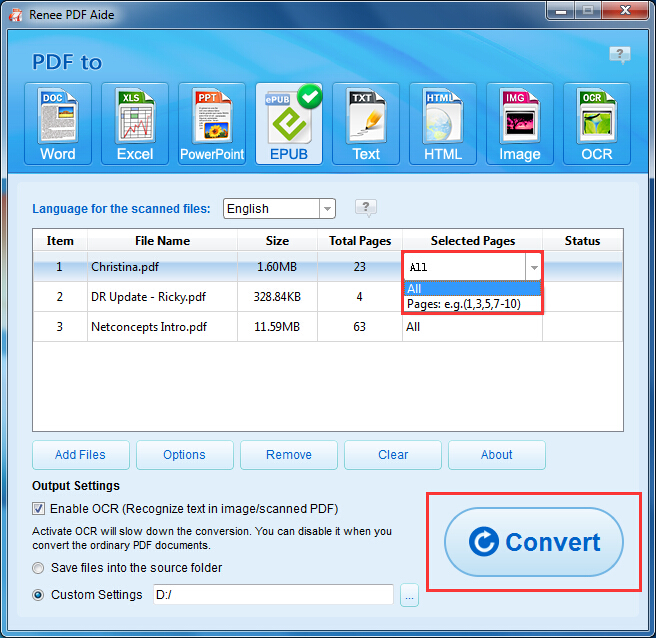This screenshot has height=638, width=656.
Task: Open help via top-right question mark icon
Action: [620, 55]
